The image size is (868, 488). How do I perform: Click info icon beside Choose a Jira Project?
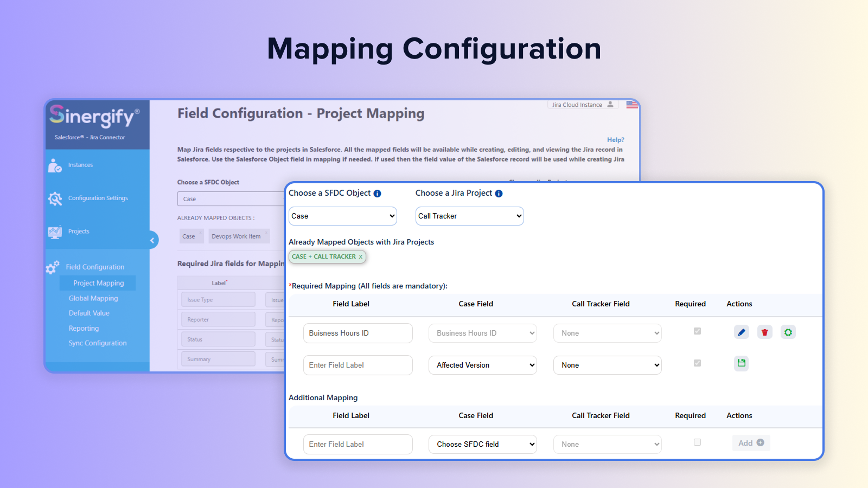coord(499,194)
